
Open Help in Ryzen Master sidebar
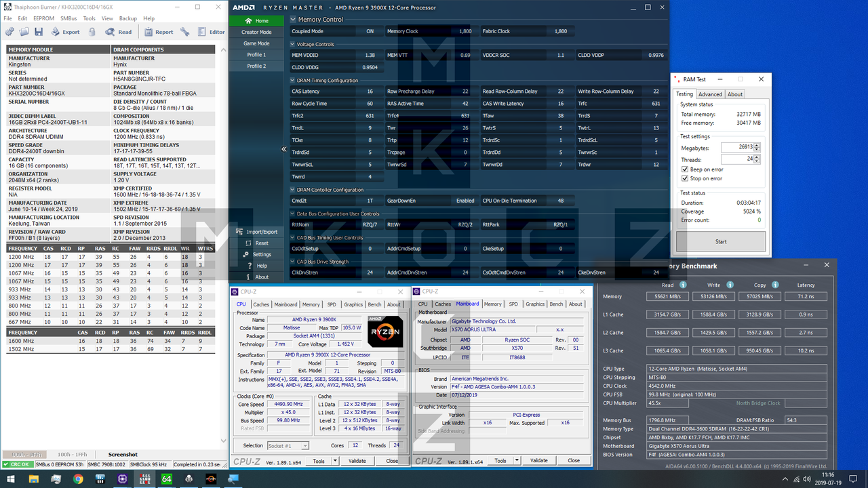(x=256, y=266)
